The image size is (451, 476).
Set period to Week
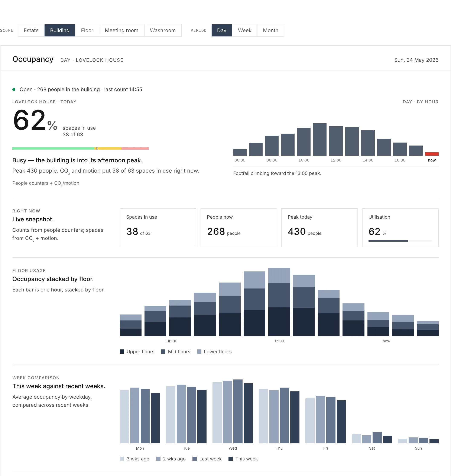coord(244,30)
